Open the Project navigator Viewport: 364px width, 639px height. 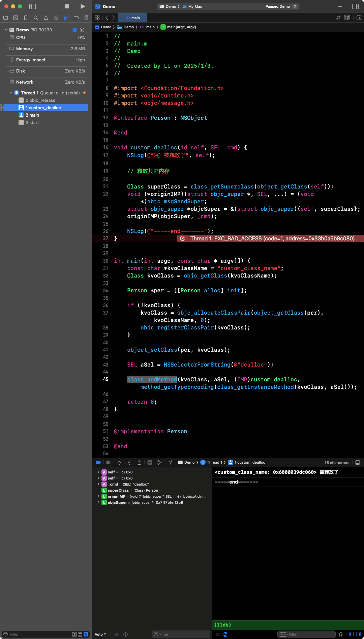(x=5, y=18)
